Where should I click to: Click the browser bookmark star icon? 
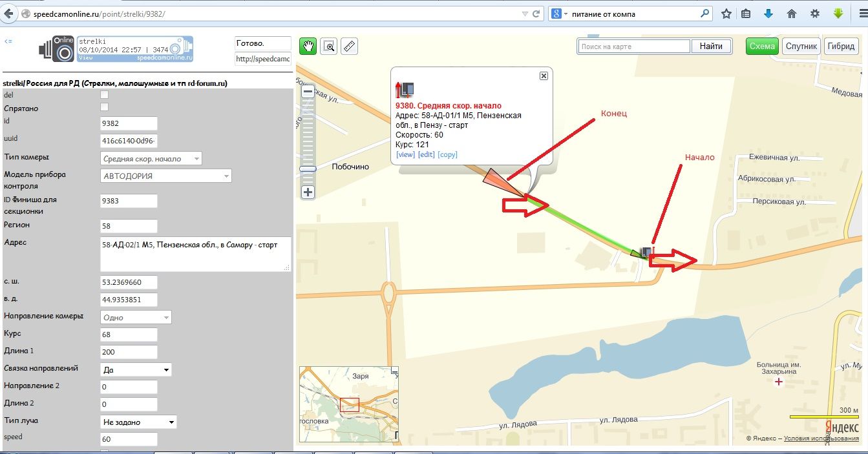click(x=726, y=14)
